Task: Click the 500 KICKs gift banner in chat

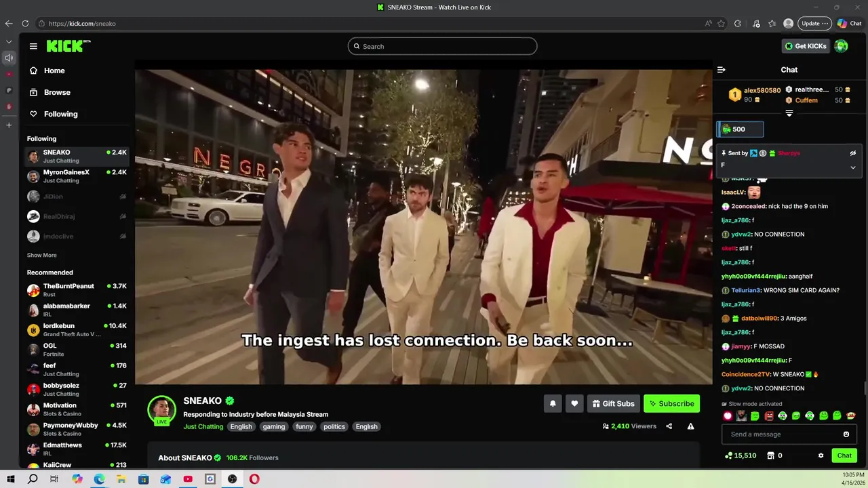Action: (x=740, y=129)
